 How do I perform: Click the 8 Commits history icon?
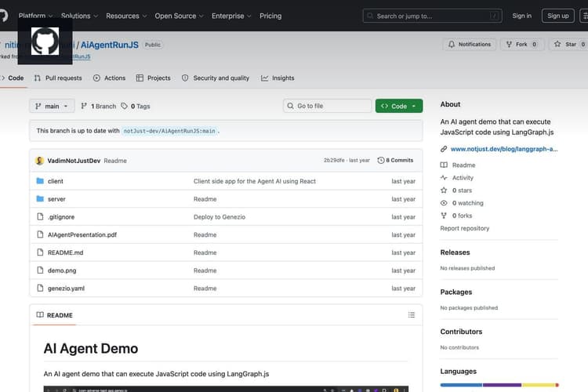pos(380,160)
